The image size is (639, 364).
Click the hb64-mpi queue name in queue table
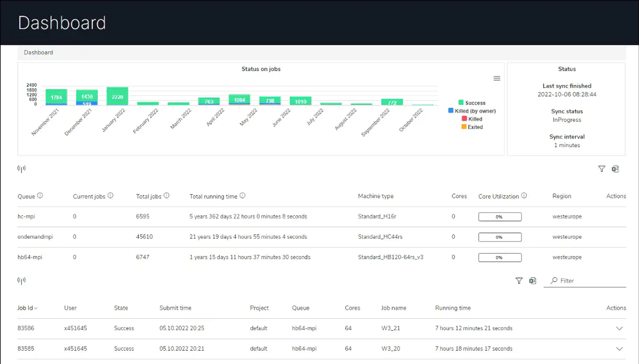click(30, 257)
